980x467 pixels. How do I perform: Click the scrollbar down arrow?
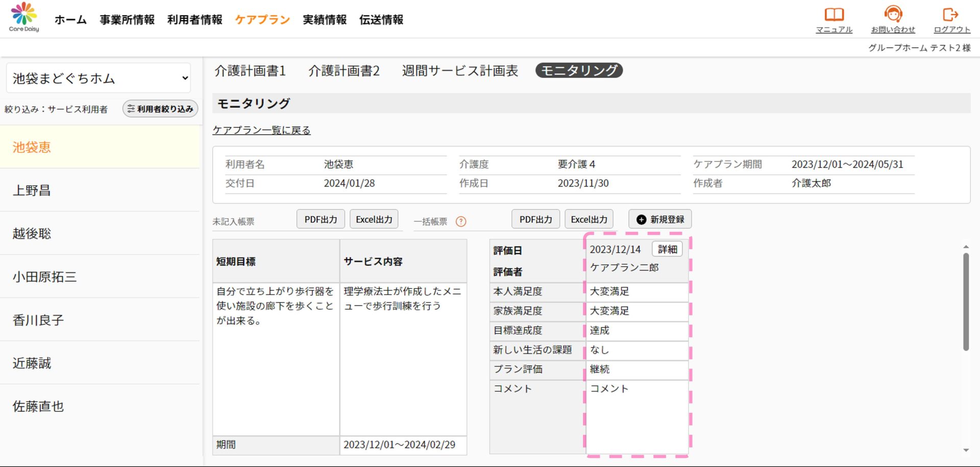tap(966, 450)
